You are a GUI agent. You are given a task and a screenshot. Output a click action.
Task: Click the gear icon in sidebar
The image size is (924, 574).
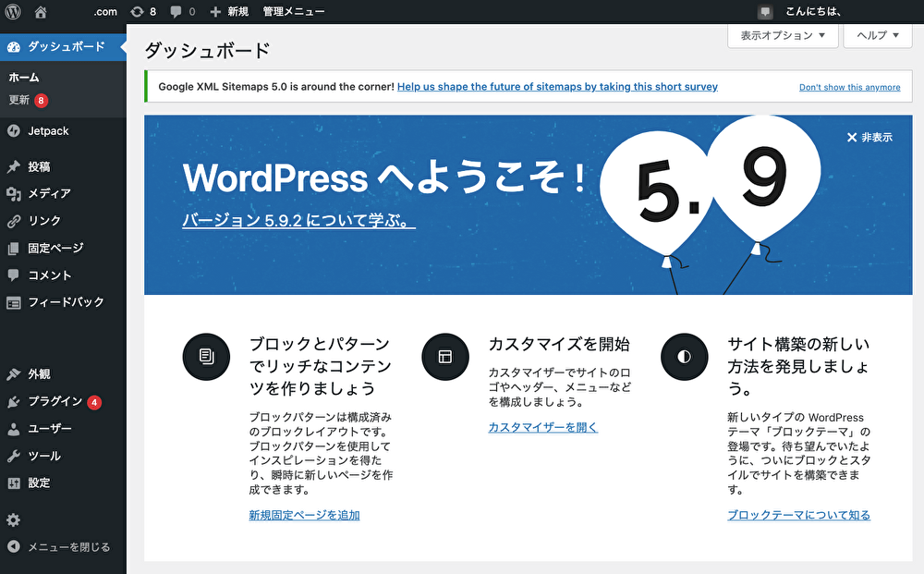point(13,520)
